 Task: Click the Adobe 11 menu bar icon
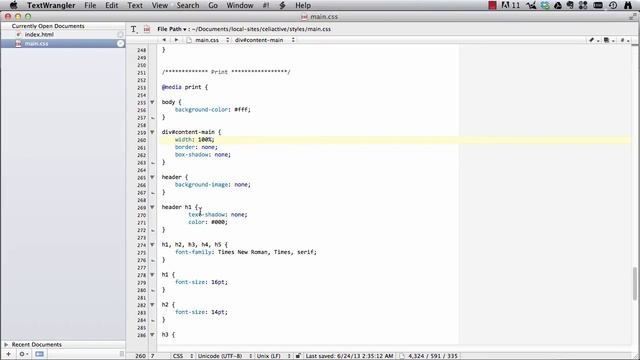pyautogui.click(x=511, y=5)
